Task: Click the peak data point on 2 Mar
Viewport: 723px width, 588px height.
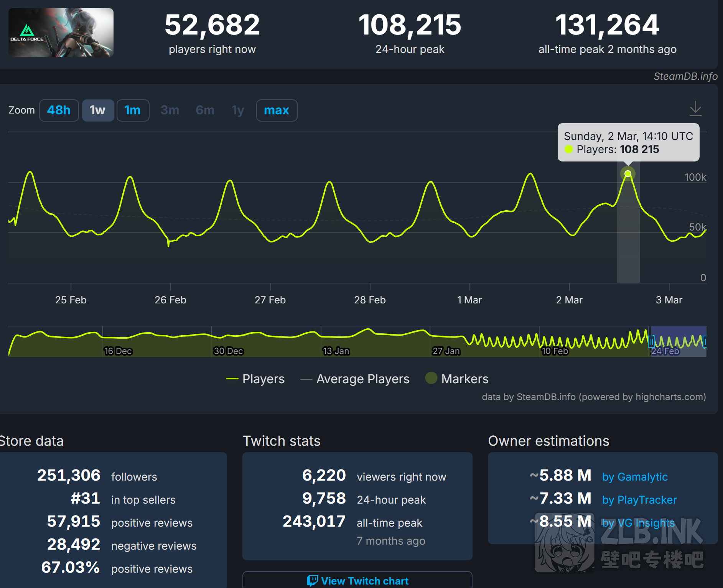Action: pyautogui.click(x=628, y=174)
